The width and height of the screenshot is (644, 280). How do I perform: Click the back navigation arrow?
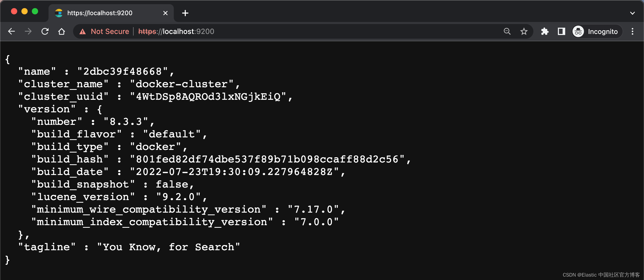(11, 31)
